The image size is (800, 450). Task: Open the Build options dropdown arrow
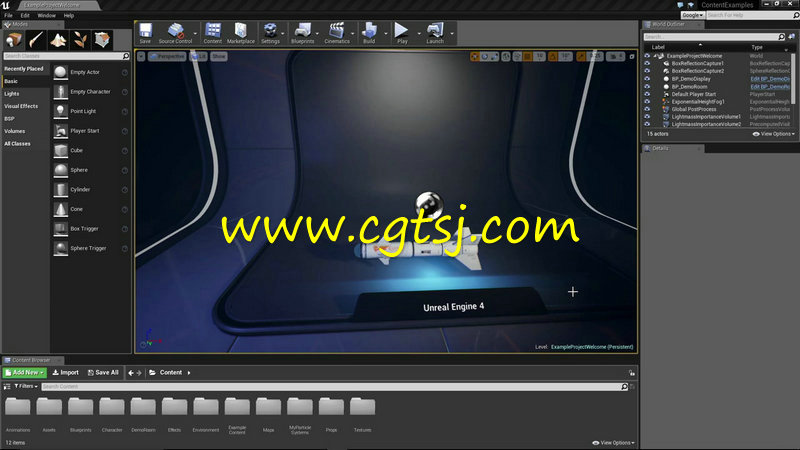pos(385,34)
